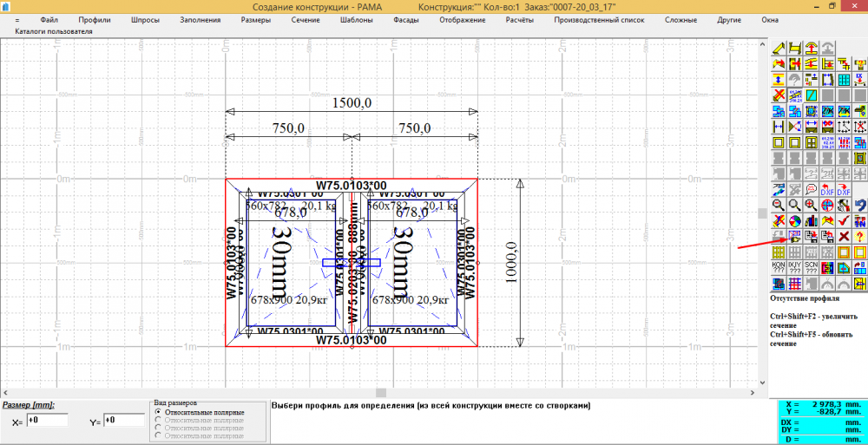The width and height of the screenshot is (868, 445).
Task: Open the color wheel icon
Action: [x=795, y=220]
